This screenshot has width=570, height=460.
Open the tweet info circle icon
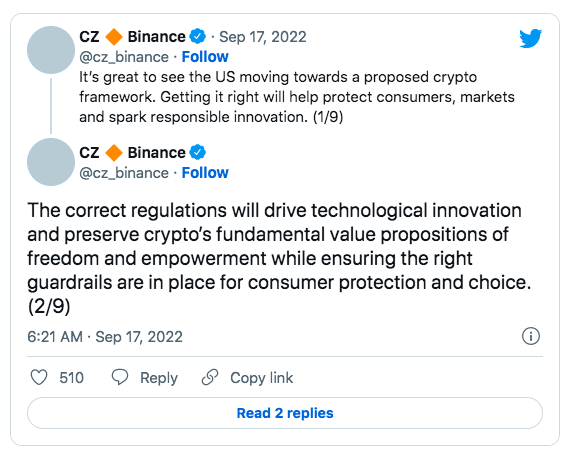pyautogui.click(x=531, y=336)
